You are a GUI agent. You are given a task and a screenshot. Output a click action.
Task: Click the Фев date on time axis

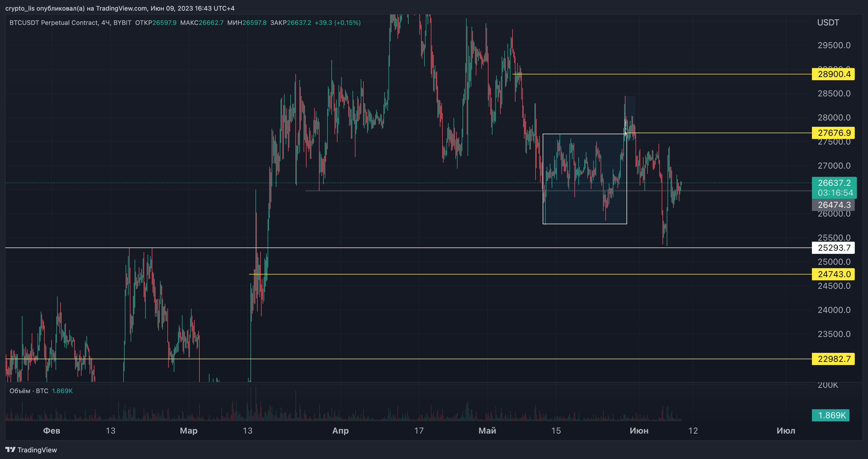coord(52,431)
